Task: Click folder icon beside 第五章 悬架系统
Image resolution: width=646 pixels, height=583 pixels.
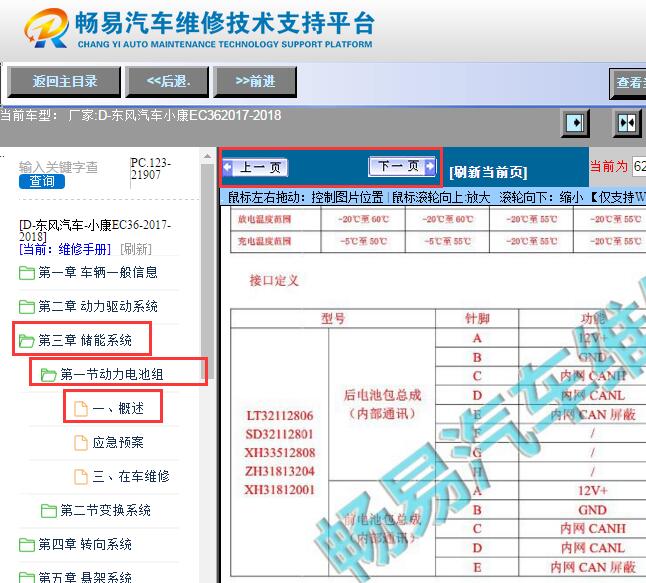Action: (27, 578)
